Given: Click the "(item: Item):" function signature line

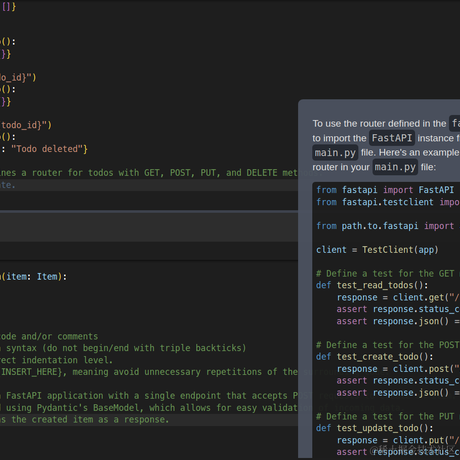Looking at the screenshot, I should point(33,277).
